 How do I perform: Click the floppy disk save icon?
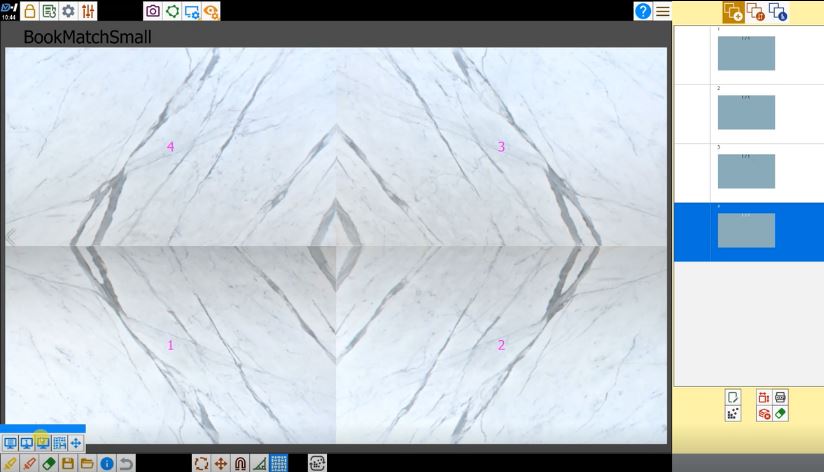point(68,463)
